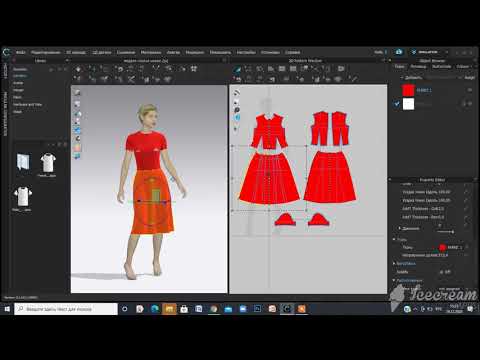Open Photoshop from the taskbar
This screenshot has width=480, height=360.
(257, 309)
